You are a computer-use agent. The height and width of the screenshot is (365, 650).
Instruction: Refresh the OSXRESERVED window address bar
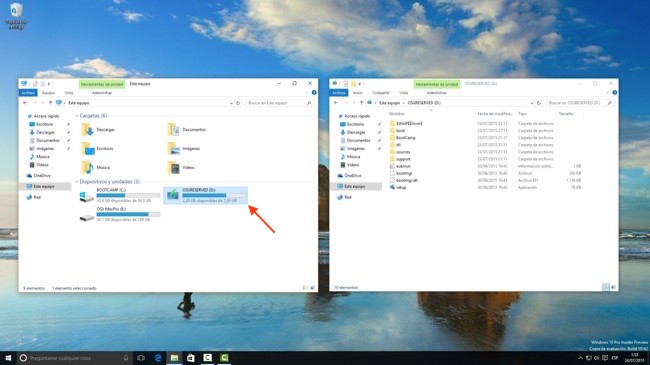tap(538, 102)
